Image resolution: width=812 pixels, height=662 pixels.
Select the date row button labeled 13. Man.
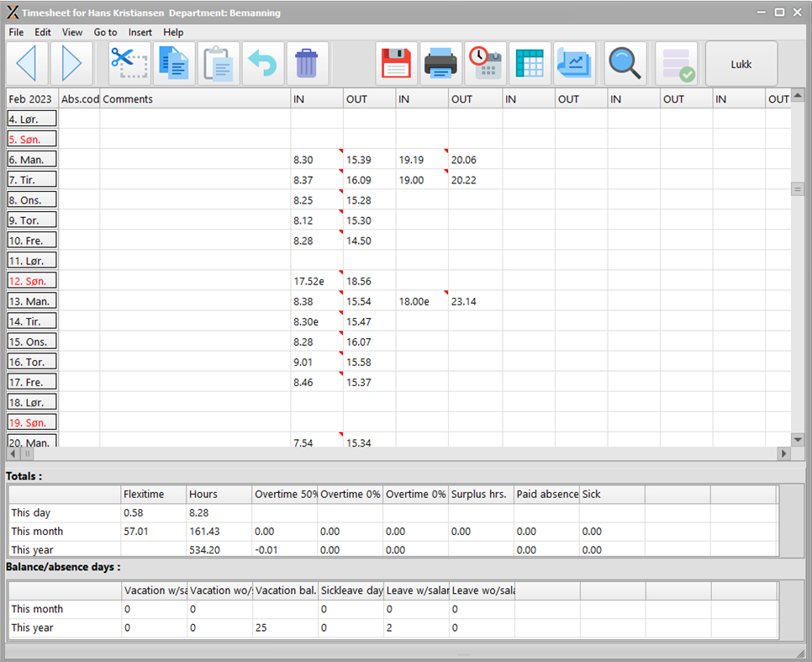pyautogui.click(x=31, y=301)
